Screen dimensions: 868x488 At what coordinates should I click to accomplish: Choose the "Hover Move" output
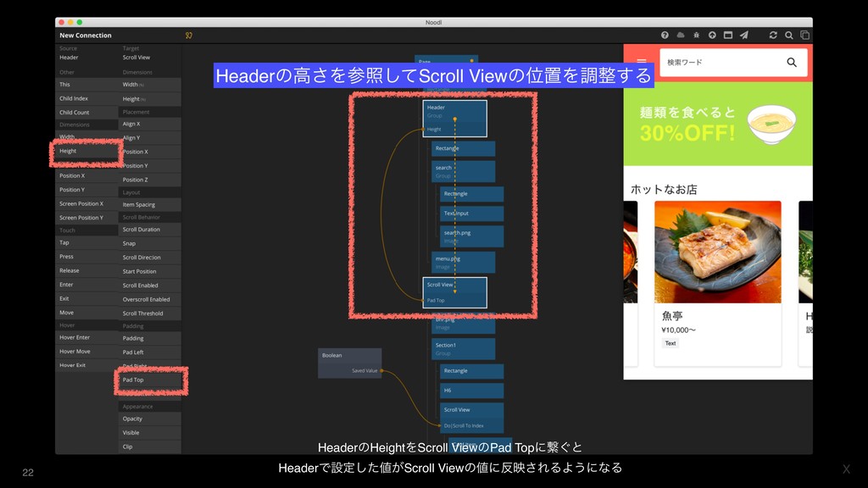[86, 352]
